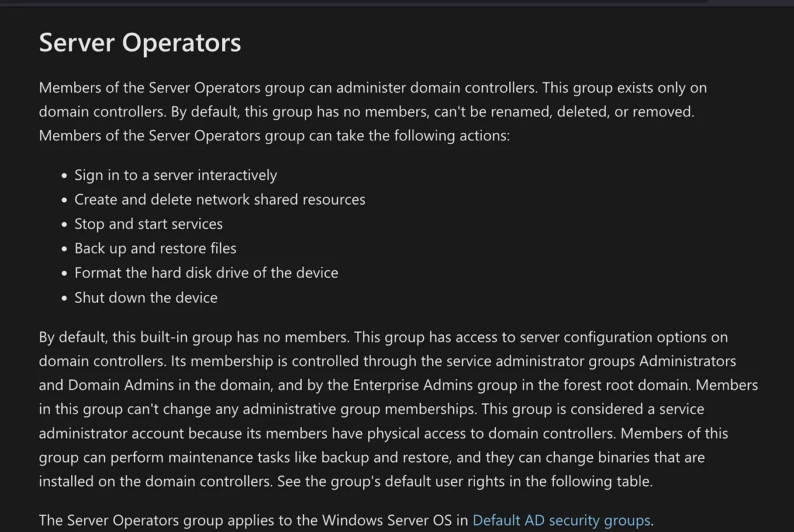Image resolution: width=794 pixels, height=532 pixels.
Task: Select the 'Sign in to a server interactively' bullet
Action: [175, 175]
